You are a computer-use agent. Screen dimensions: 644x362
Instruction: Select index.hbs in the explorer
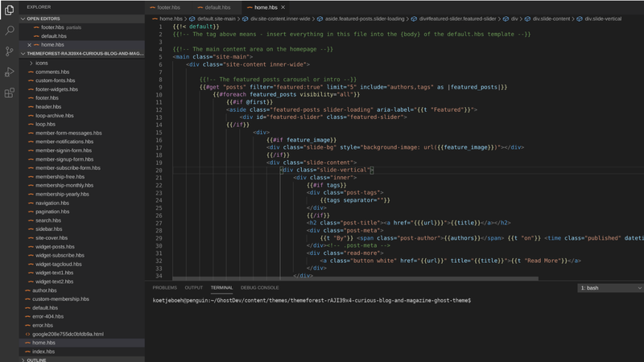(x=43, y=352)
